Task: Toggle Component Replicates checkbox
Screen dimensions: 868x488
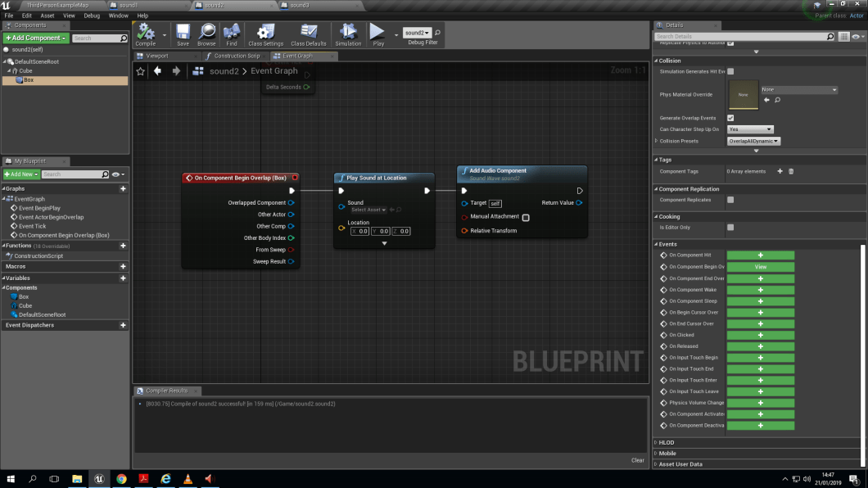Action: tap(730, 200)
